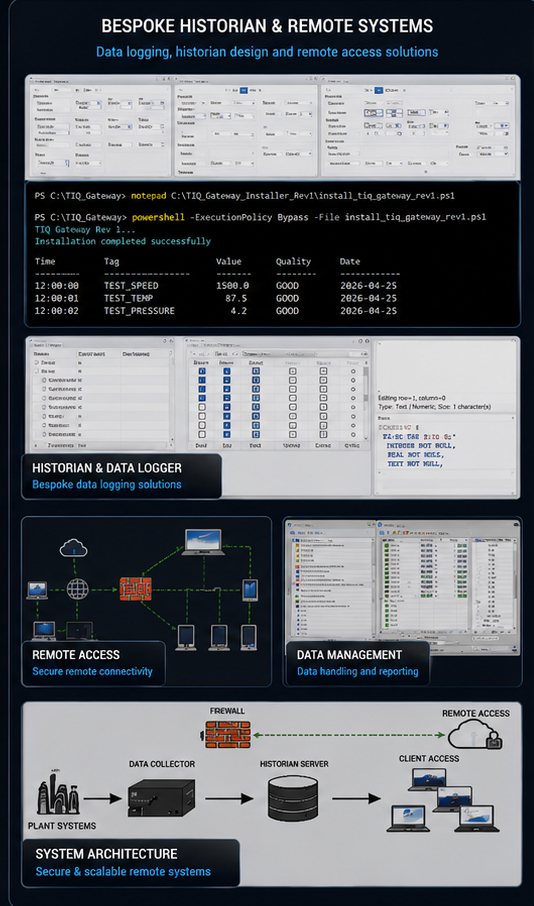Image resolution: width=534 pixels, height=906 pixels.
Task: Click the value 87.5
Action: coord(238,298)
